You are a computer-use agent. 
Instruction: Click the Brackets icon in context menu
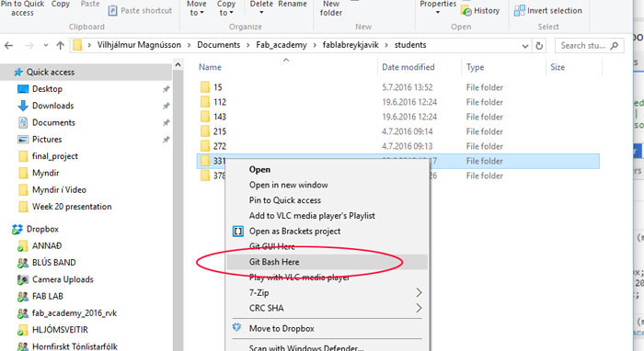click(x=237, y=232)
